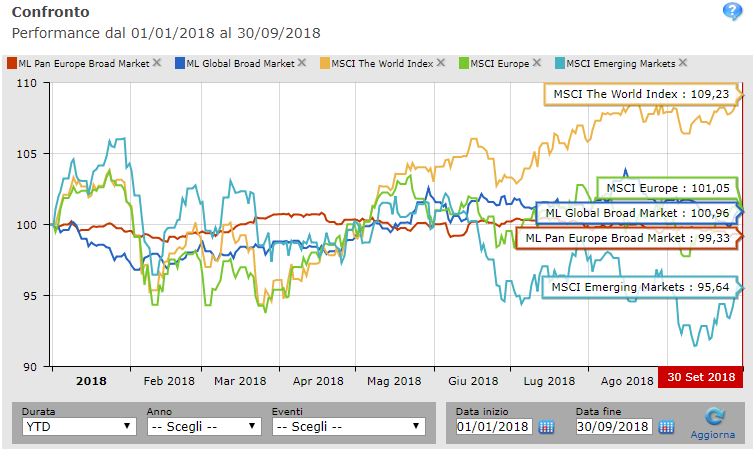Open the Anno Scegli dropdown

pos(204,426)
